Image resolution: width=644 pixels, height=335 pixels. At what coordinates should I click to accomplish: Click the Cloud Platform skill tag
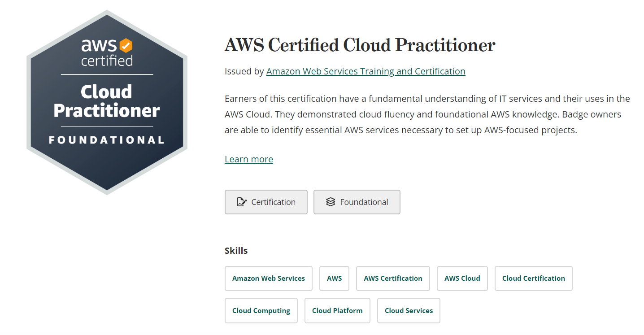coord(337,310)
